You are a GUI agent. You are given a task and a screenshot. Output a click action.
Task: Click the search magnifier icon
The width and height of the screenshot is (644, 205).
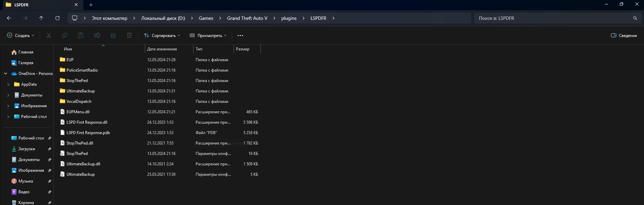(x=635, y=18)
